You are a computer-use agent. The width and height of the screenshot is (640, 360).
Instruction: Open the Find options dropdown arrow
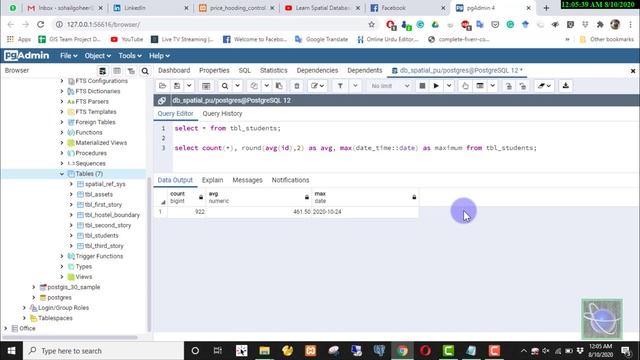237,86
